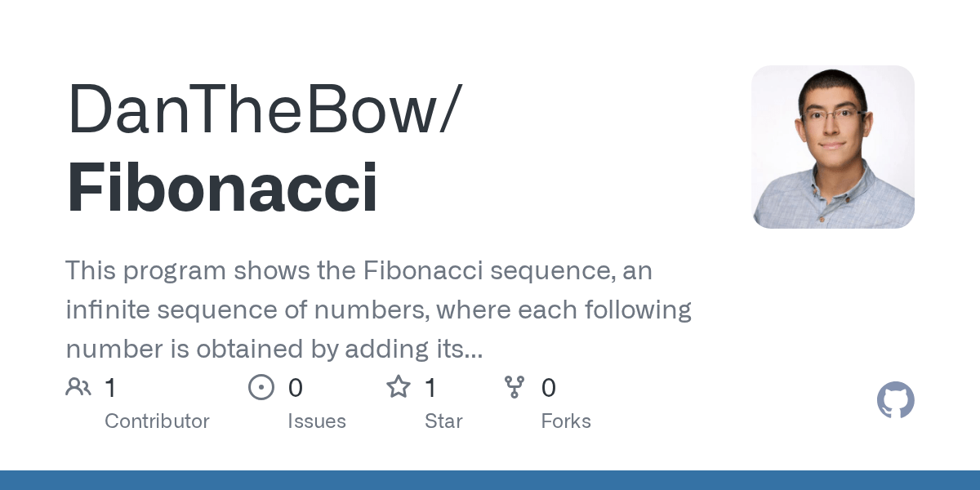Click the contributor count number 1
This screenshot has width=980, height=490.
(x=110, y=388)
